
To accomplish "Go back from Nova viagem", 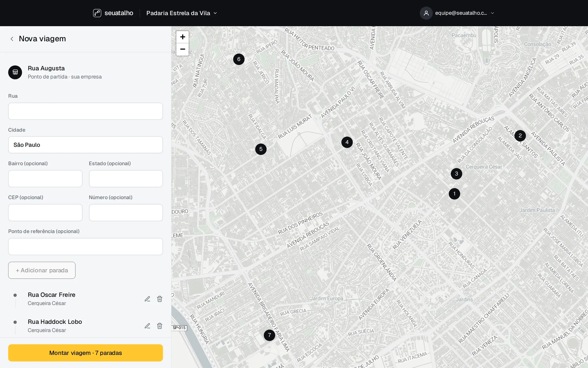I will tap(12, 39).
